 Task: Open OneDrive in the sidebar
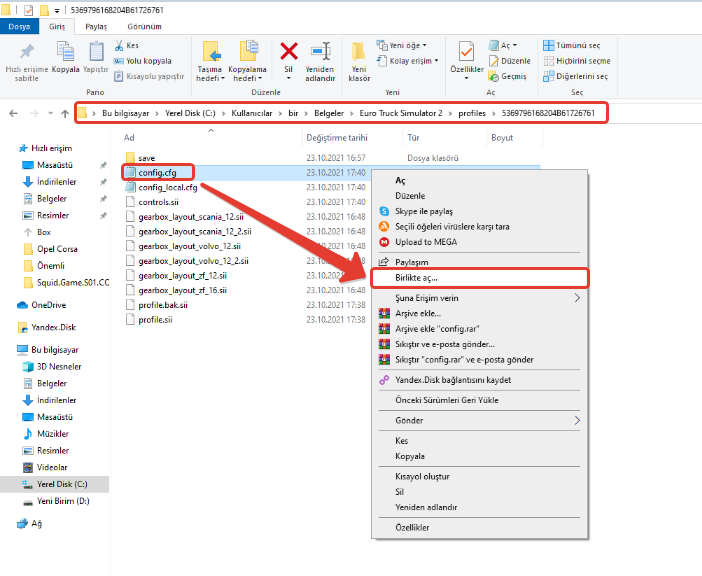42,305
